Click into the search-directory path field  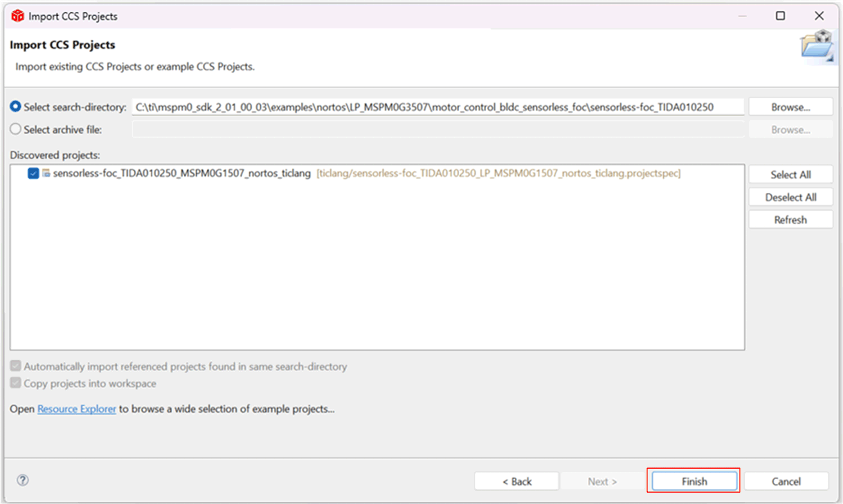[438, 107]
